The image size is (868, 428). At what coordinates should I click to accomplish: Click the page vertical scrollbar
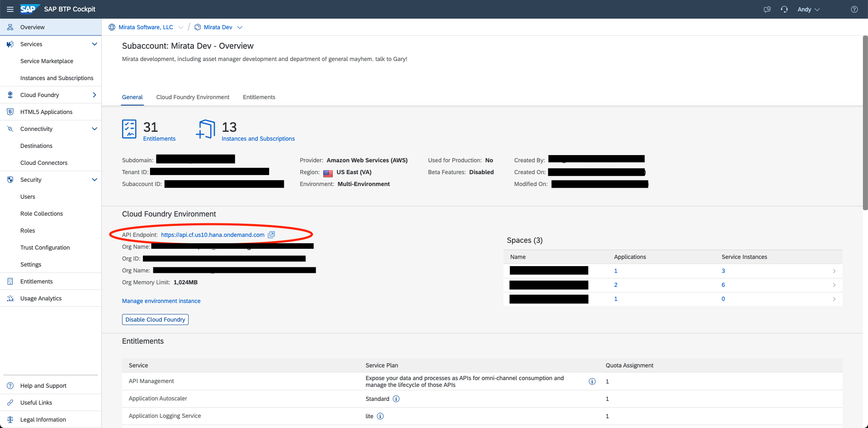[865, 123]
